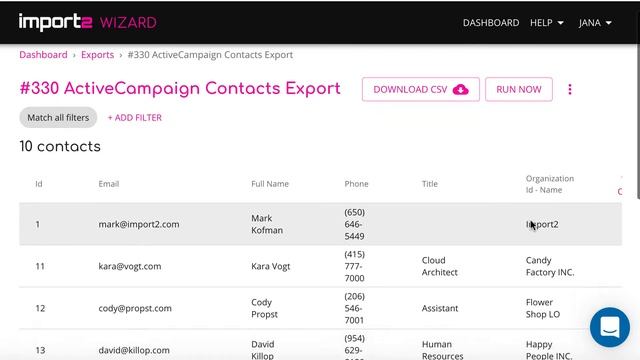This screenshot has height=360, width=640.
Task: Expand the JANA account dropdown
Action: (x=595, y=23)
